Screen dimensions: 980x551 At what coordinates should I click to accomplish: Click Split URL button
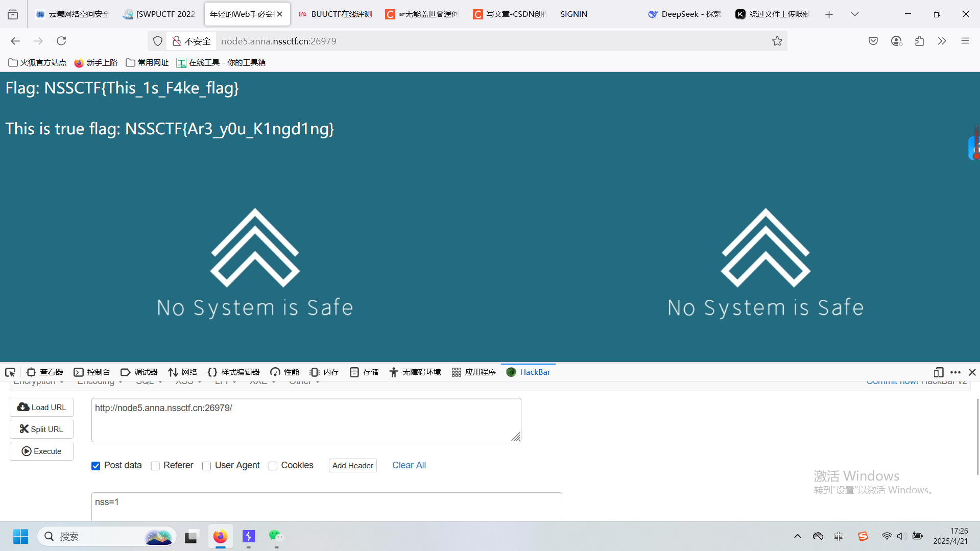coord(41,429)
